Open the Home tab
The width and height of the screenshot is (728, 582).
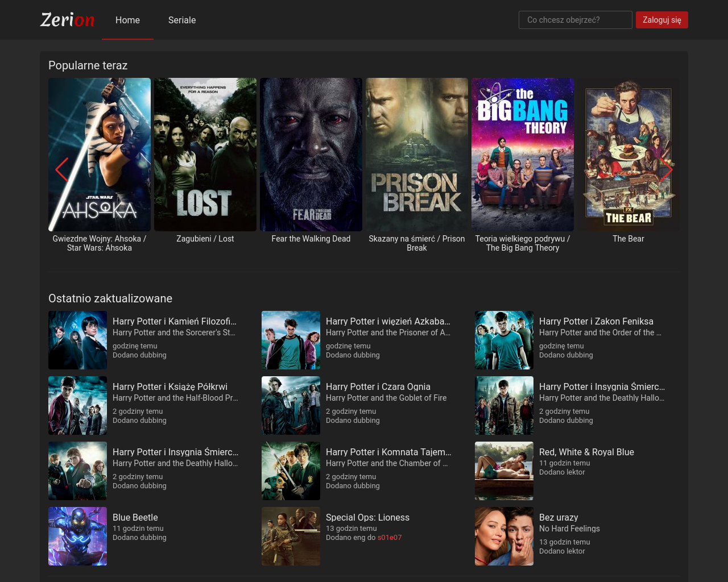[127, 20]
